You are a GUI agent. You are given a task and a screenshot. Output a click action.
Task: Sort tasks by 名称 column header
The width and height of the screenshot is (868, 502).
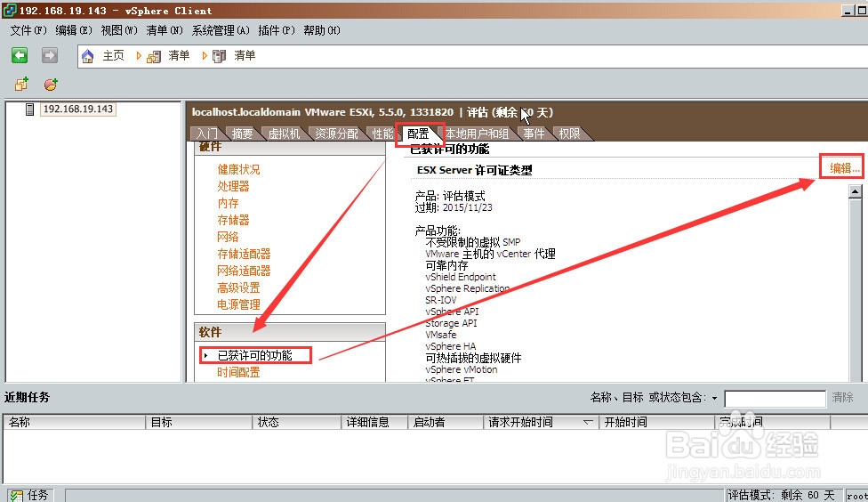click(x=74, y=422)
